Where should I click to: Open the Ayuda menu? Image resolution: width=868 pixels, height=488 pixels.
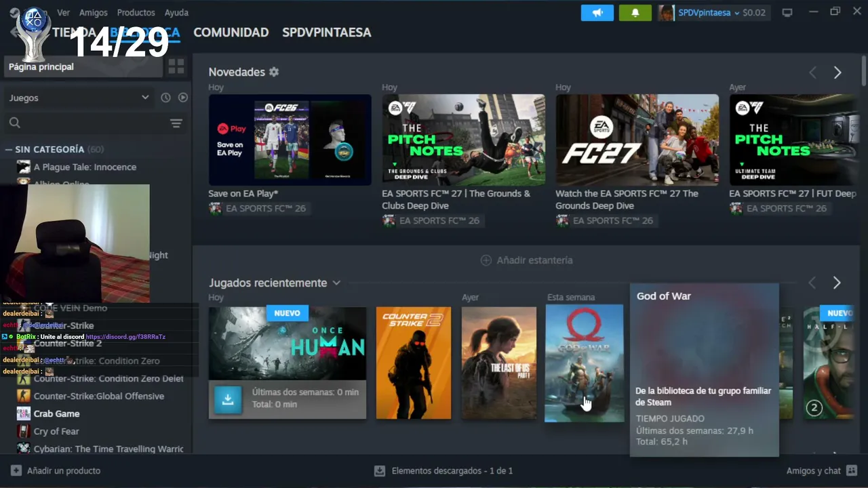176,12
